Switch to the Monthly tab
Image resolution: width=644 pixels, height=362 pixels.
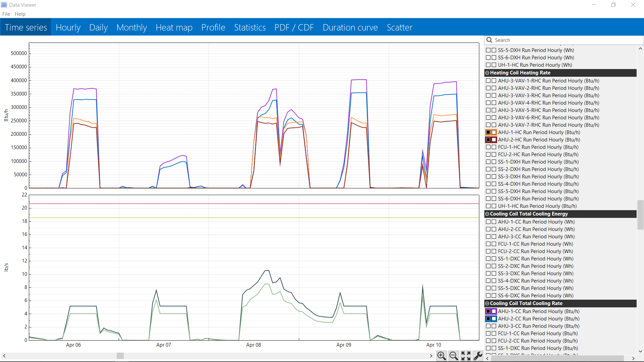pyautogui.click(x=131, y=27)
